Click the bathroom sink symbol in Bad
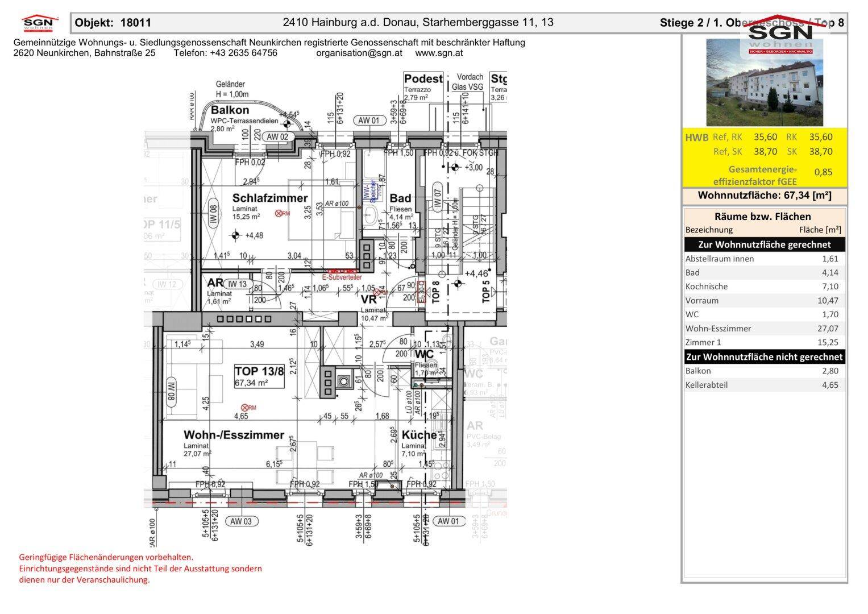 tap(369, 215)
